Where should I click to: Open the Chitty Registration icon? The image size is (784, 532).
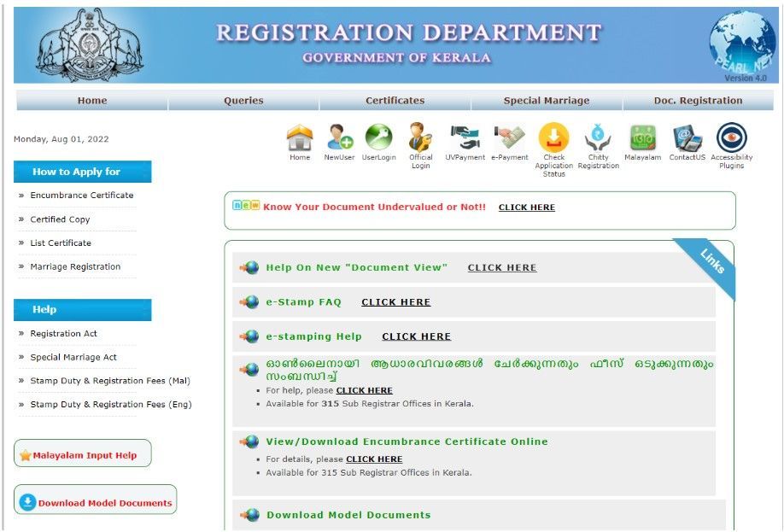tap(598, 137)
